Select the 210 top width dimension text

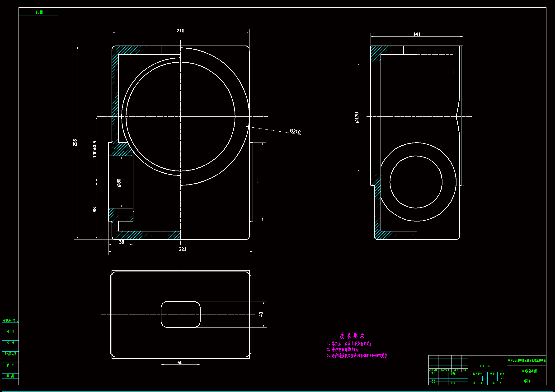tap(180, 31)
